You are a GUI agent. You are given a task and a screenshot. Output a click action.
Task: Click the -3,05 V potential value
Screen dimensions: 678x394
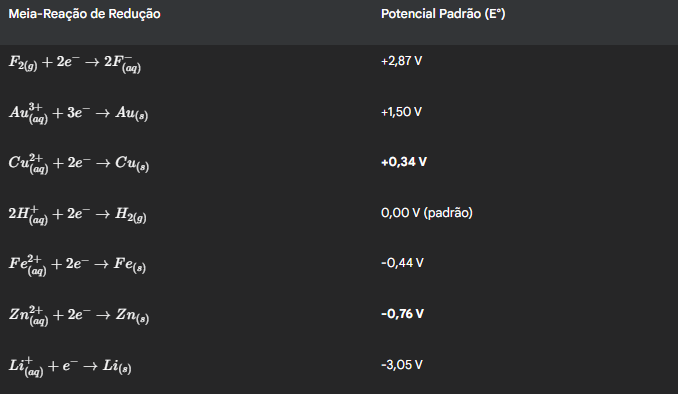402,365
